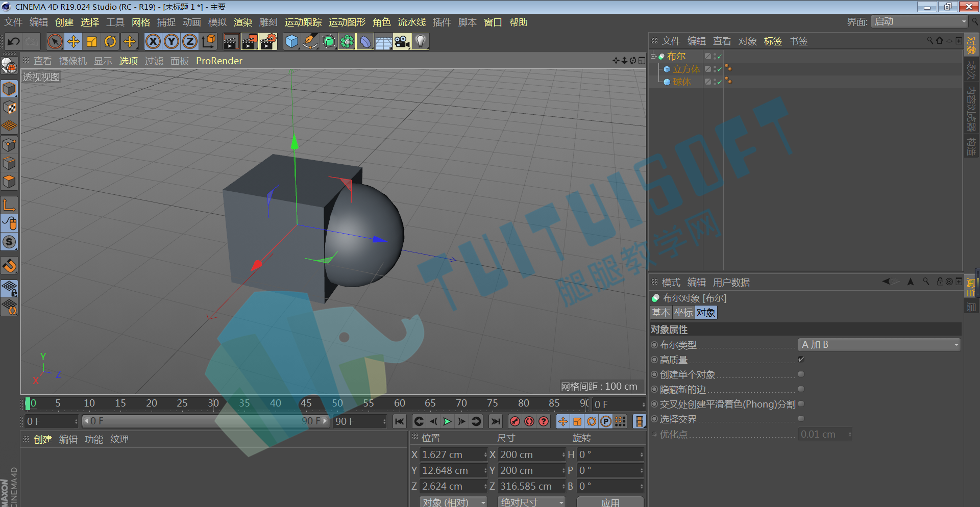980x507 pixels.
Task: Add a Cube primitive object
Action: [x=291, y=41]
